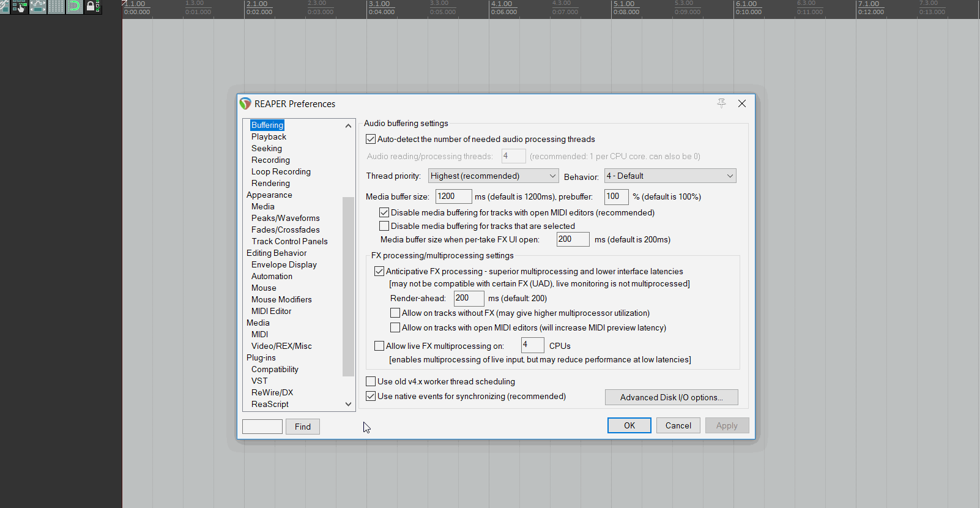The image size is (980, 508).
Task: Open Advanced Disk I/O options
Action: pos(672,397)
